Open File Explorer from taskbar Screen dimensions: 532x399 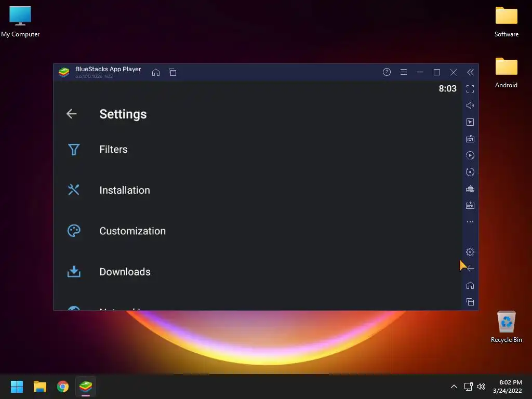click(39, 387)
